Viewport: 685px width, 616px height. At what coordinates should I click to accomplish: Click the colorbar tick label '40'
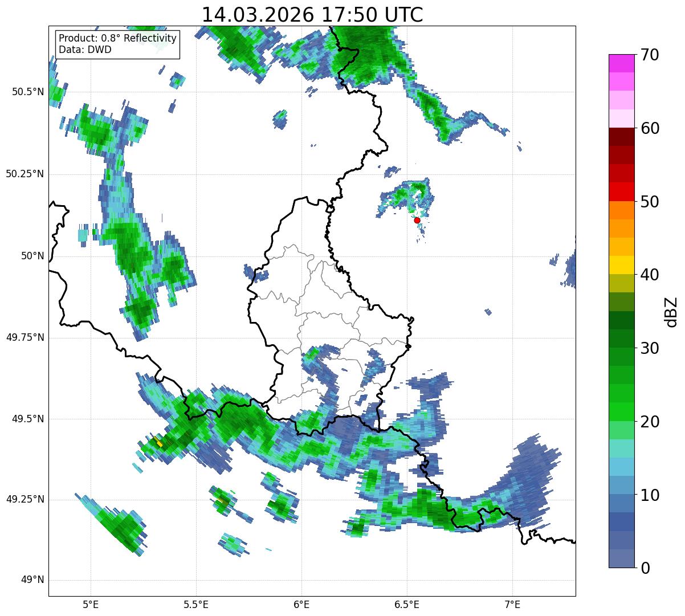(x=650, y=275)
